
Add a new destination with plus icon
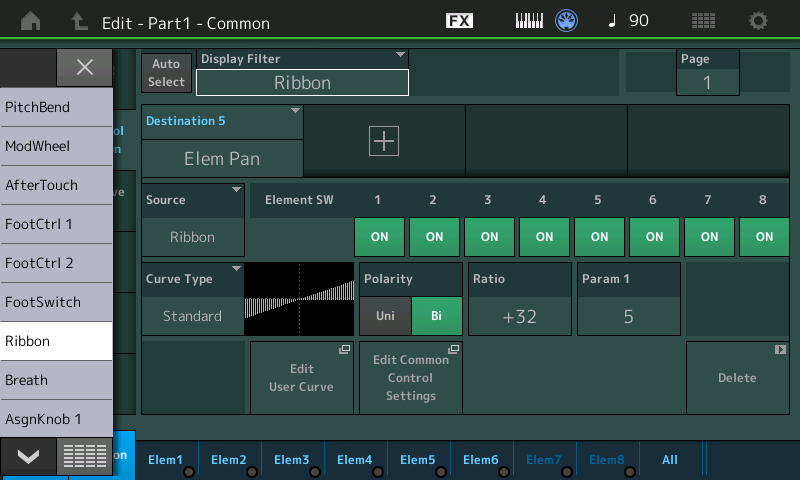coord(384,141)
